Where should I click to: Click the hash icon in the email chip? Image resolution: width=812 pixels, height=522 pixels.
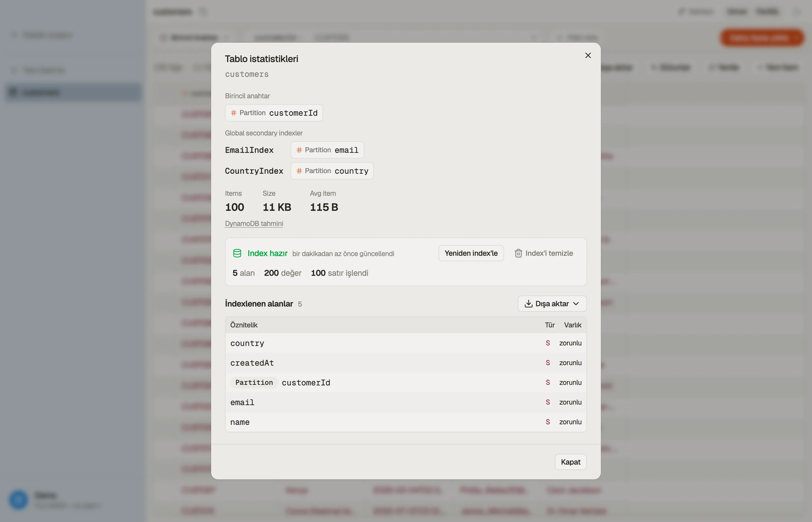299,150
